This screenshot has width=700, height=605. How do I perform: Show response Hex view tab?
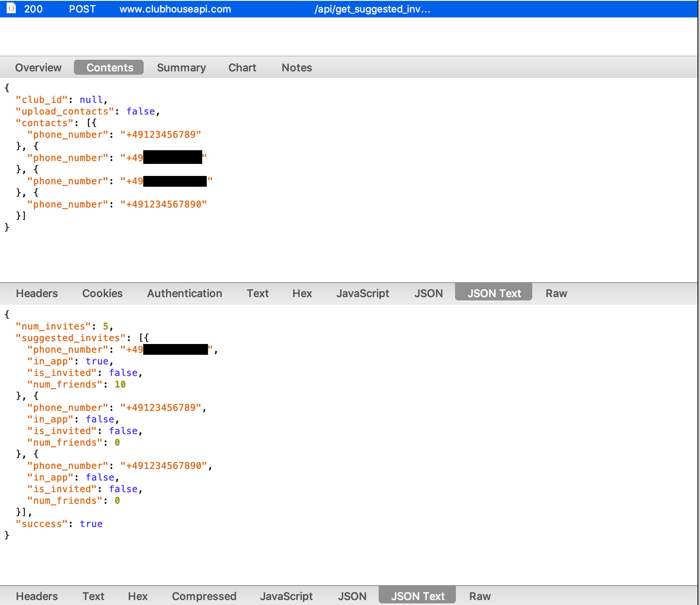[x=138, y=596]
